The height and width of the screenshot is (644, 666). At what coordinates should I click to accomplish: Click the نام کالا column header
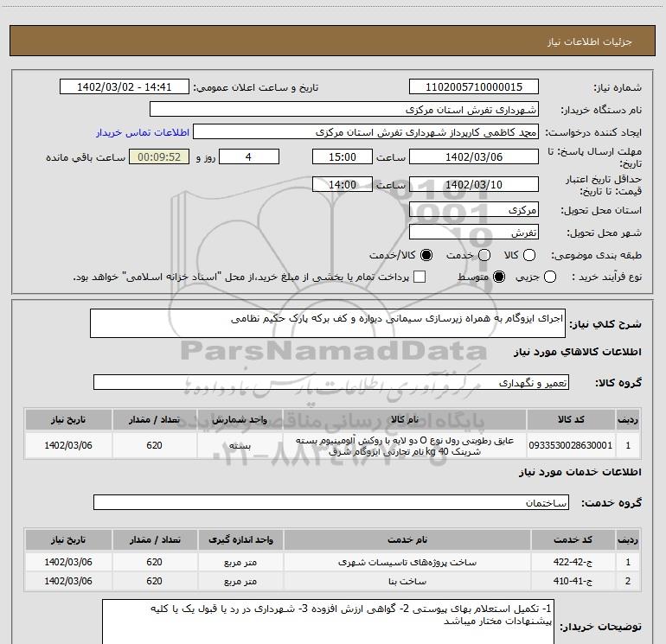[405, 420]
